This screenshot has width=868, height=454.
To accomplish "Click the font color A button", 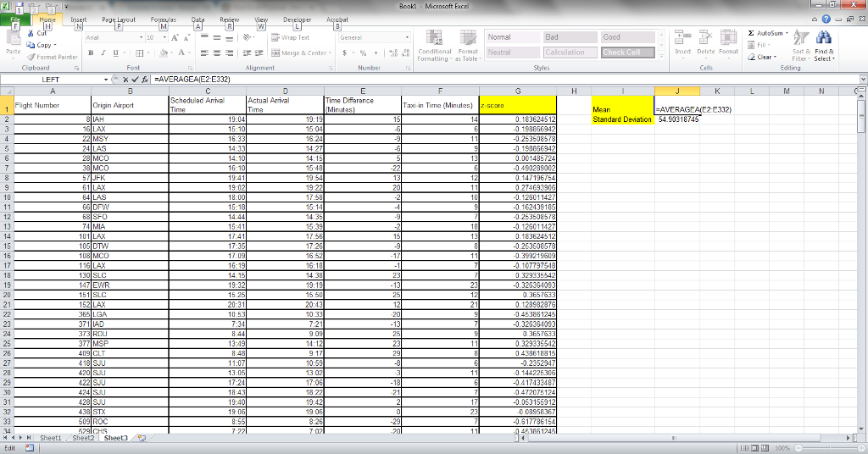I will tap(181, 53).
